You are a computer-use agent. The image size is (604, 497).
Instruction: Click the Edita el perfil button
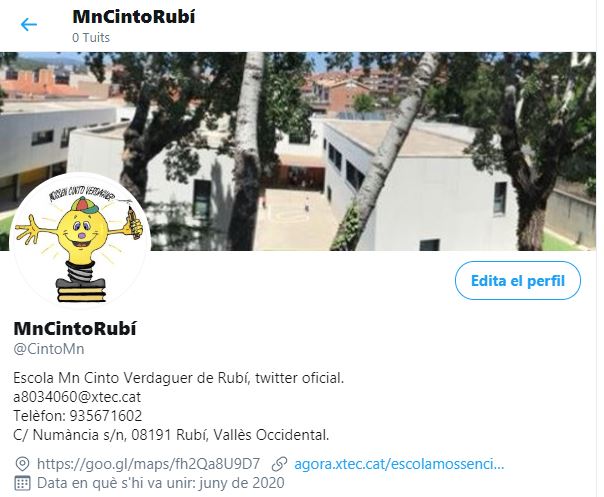[517, 280]
